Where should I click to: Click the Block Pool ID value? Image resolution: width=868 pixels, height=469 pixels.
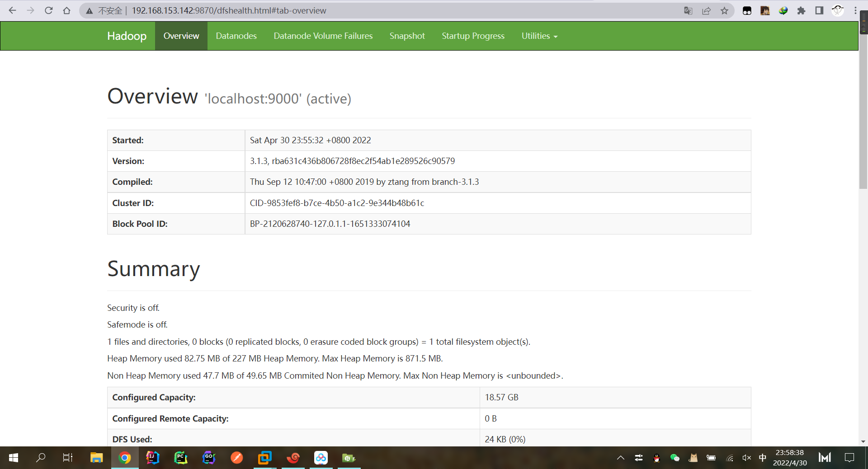[330, 224]
